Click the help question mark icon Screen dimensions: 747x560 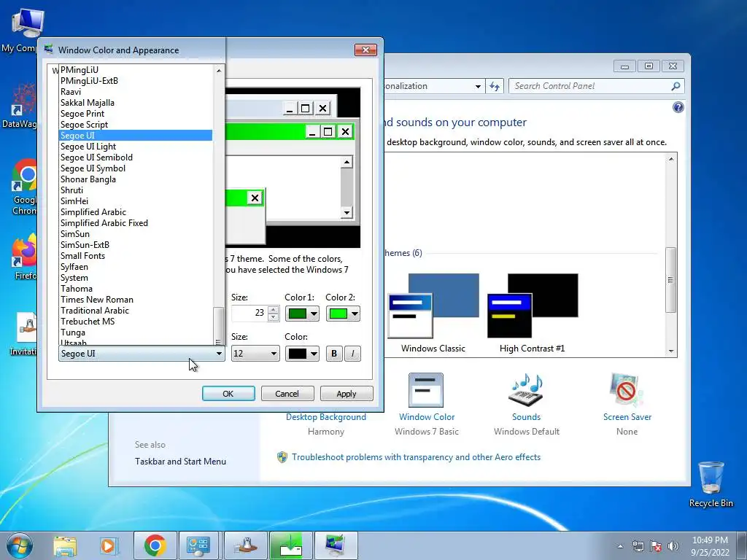(x=678, y=107)
